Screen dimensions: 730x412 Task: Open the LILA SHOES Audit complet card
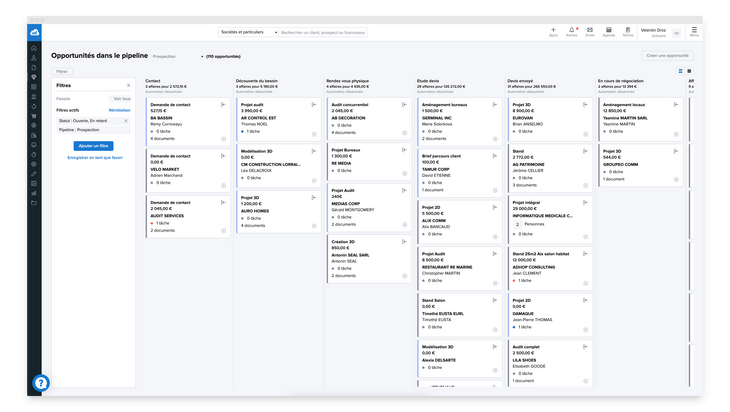[549, 364]
